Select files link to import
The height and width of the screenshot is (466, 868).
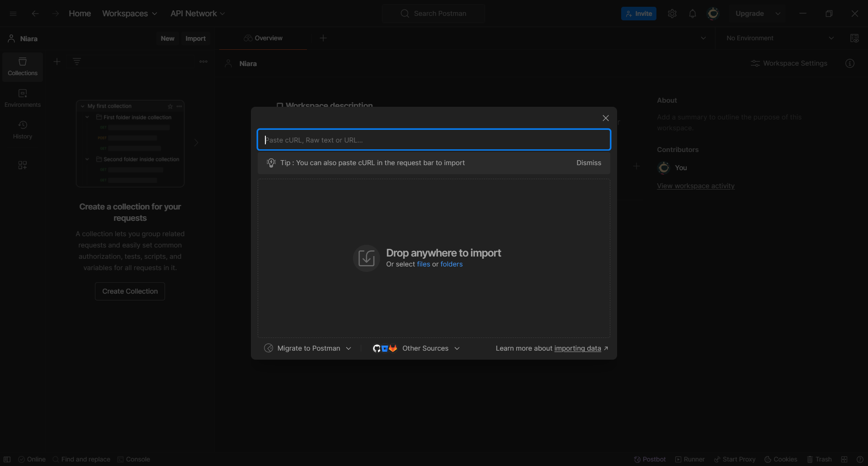click(x=424, y=264)
